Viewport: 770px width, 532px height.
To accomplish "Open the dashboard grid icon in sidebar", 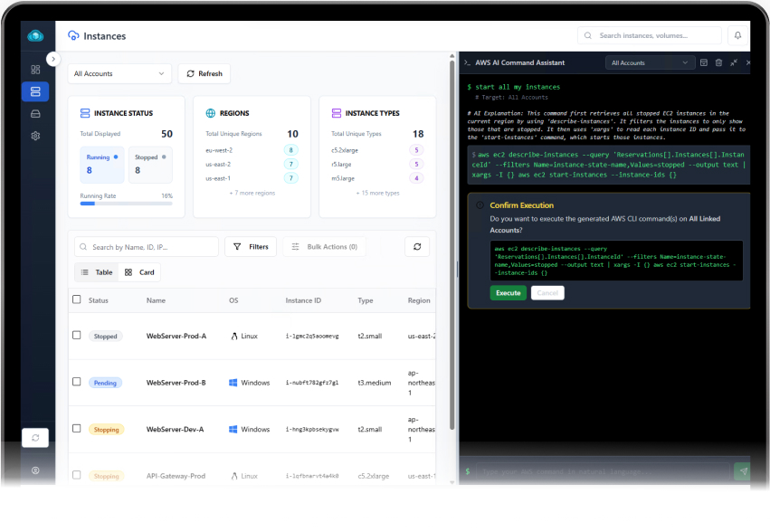I will tap(35, 70).
